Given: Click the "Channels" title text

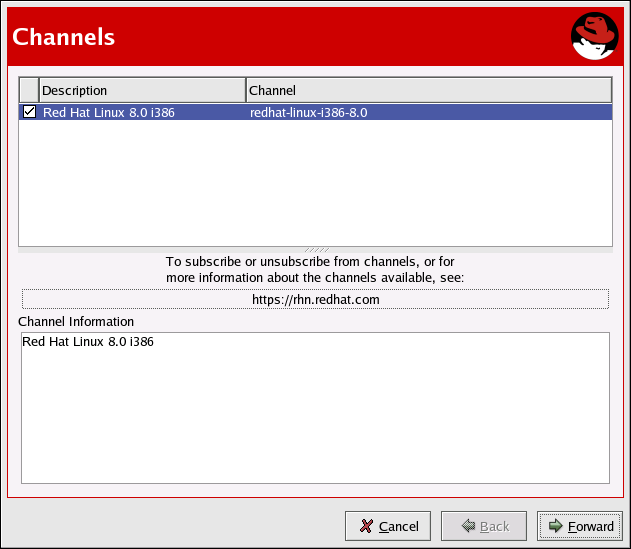Looking at the screenshot, I should pos(64,37).
